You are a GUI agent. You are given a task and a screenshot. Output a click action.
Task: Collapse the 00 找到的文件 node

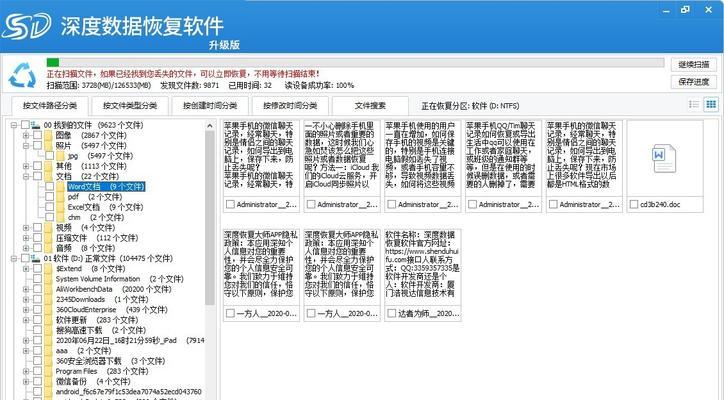[x=14, y=125]
